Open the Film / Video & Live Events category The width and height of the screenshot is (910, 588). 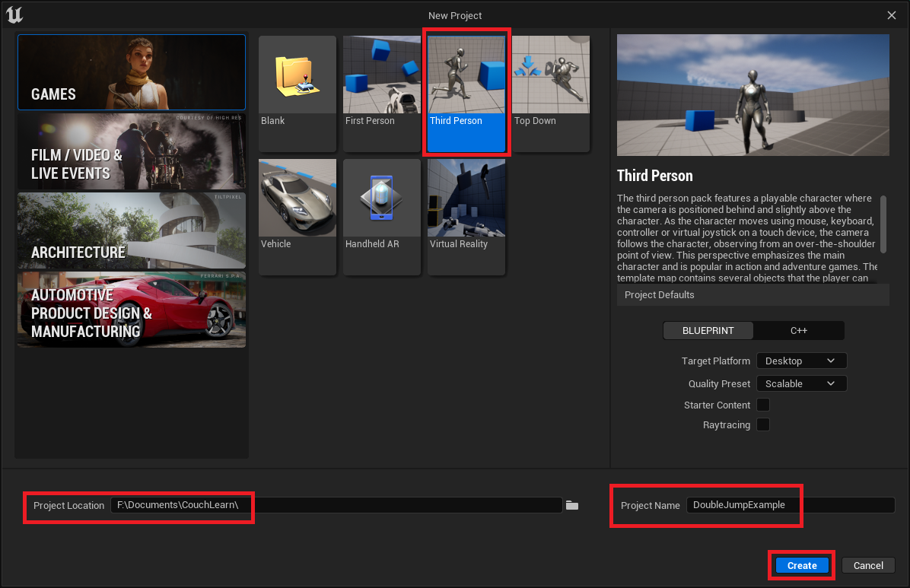pos(131,151)
